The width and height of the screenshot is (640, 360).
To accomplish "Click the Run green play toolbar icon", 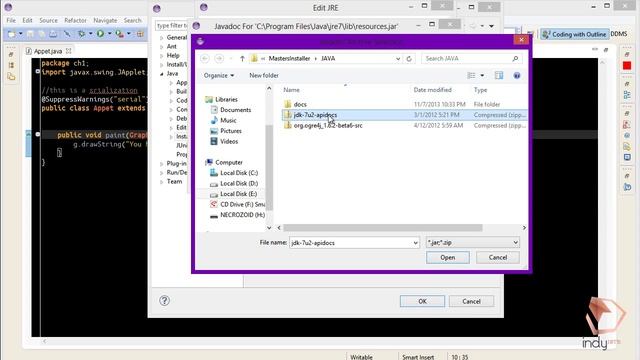I will 100,34.
